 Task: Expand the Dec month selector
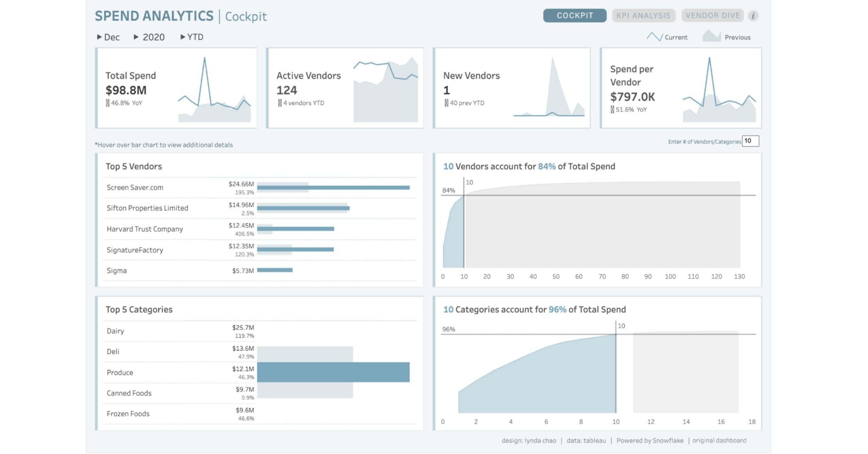click(108, 37)
